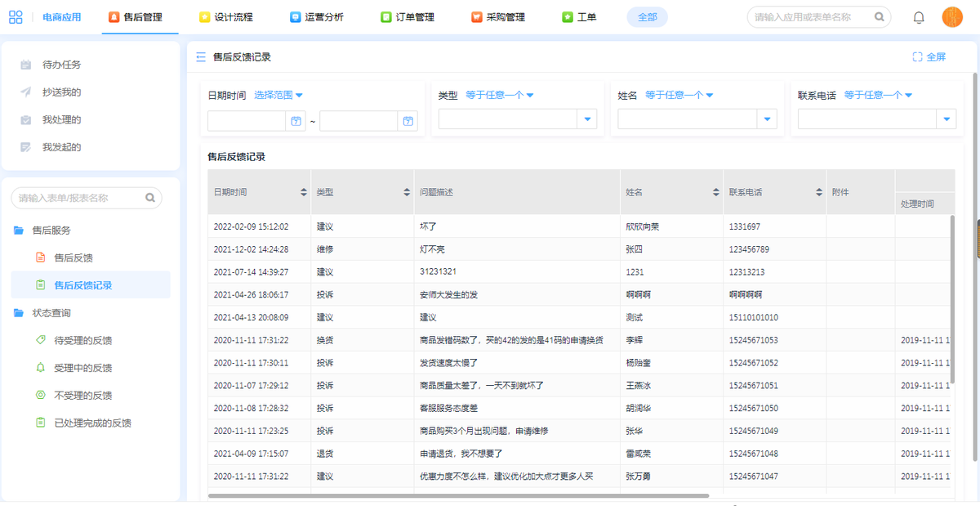Screen dimensions: 980x506
Task: Open 待受理的反馈 in sidebar
Action: point(82,340)
